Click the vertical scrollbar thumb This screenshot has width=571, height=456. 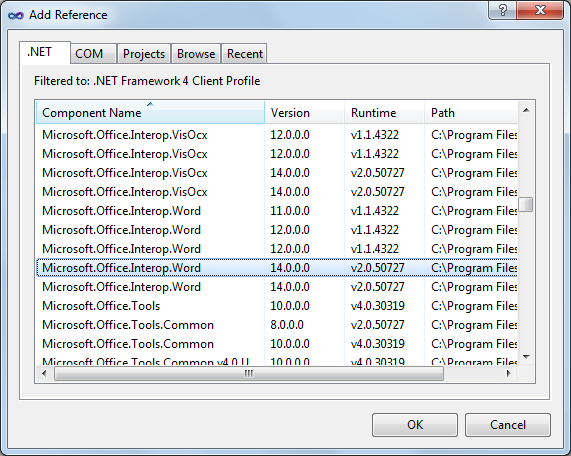526,204
